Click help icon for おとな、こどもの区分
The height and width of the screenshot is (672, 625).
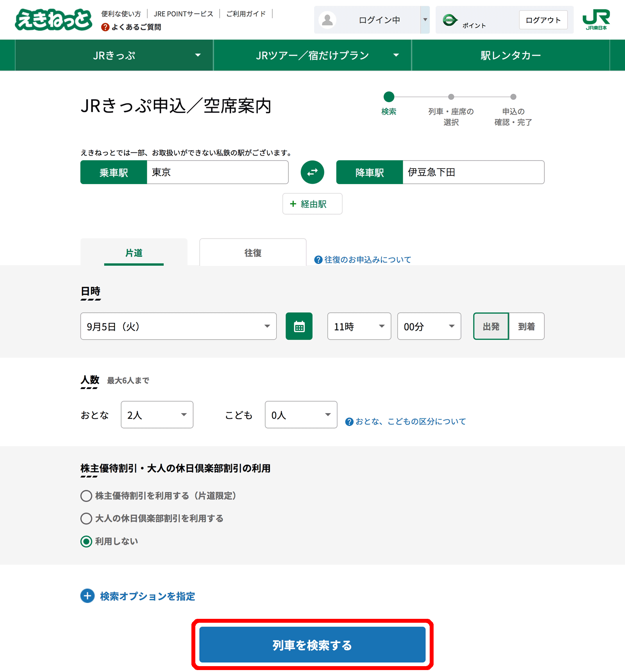[349, 422]
